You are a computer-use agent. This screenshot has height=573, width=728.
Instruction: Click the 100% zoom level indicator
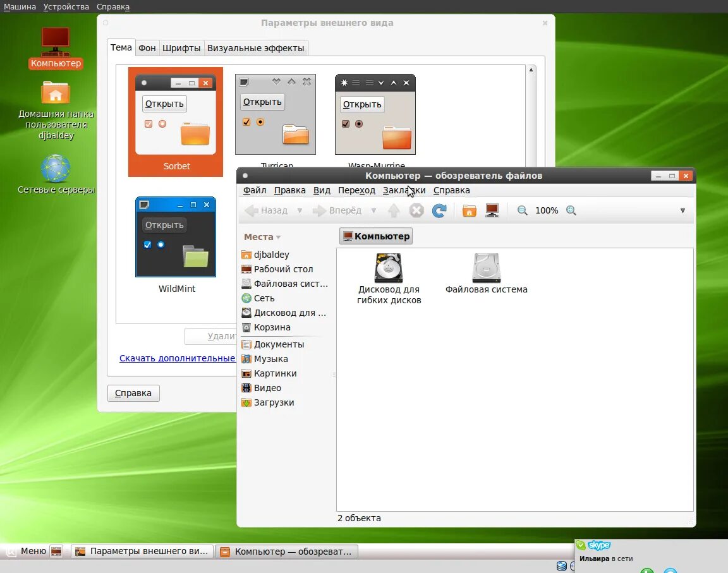tap(547, 210)
